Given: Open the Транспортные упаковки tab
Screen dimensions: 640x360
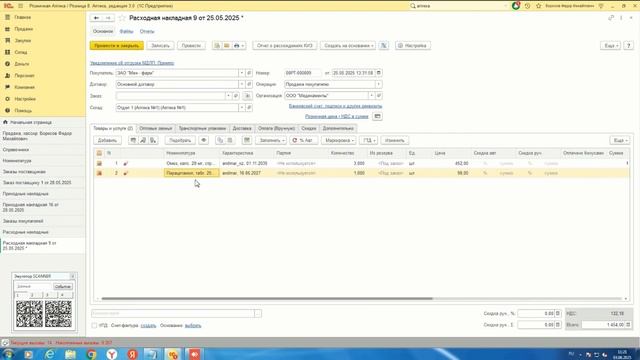Looking at the screenshot, I should click(x=202, y=128).
